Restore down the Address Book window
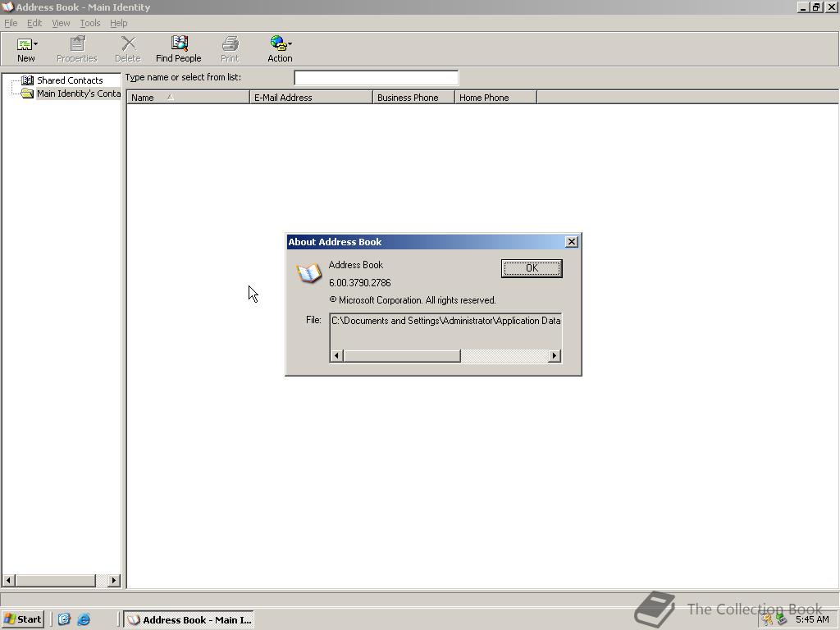 click(x=815, y=7)
